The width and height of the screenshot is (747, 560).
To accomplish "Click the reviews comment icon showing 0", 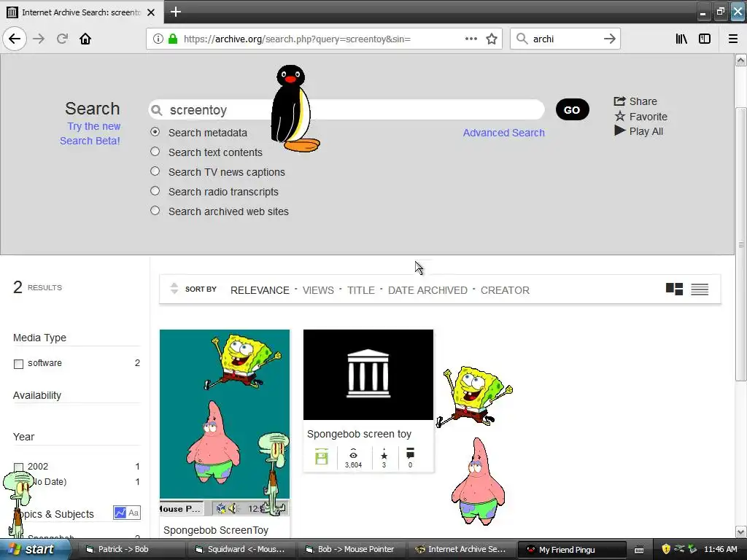I will tap(410, 454).
